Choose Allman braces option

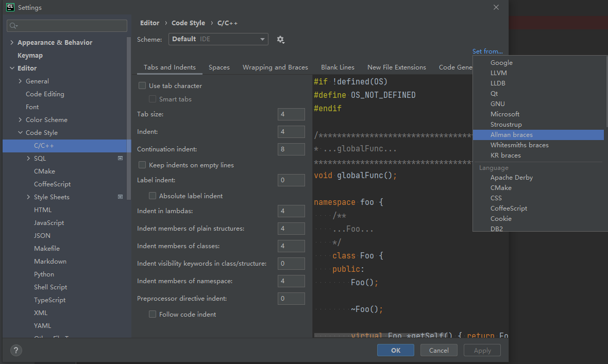(538, 135)
